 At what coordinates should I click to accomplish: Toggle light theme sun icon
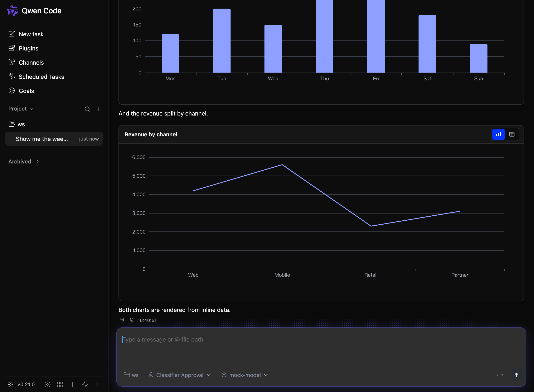pos(48,384)
